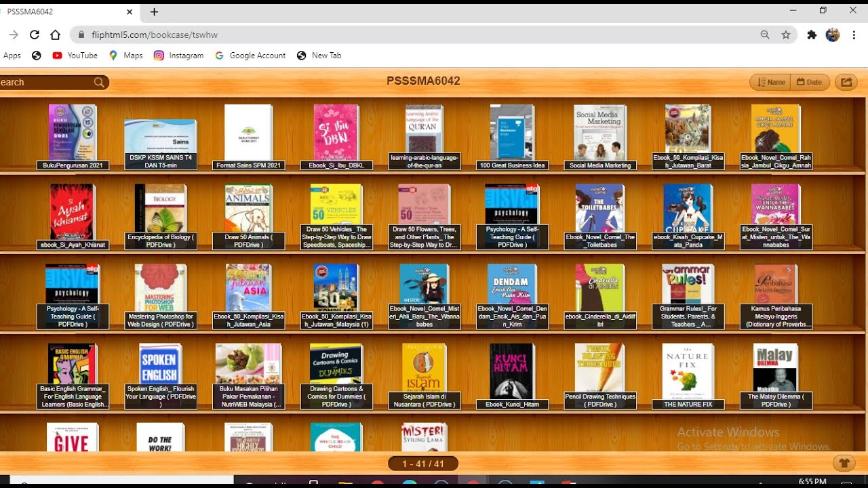Image resolution: width=868 pixels, height=488 pixels.
Task: Open Draw 50 Vehicles book
Action: [x=336, y=216]
